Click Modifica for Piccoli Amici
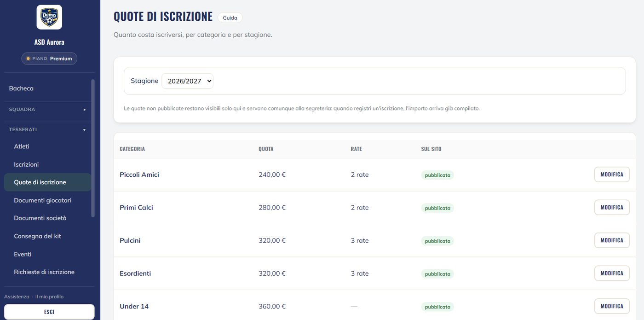 612,175
